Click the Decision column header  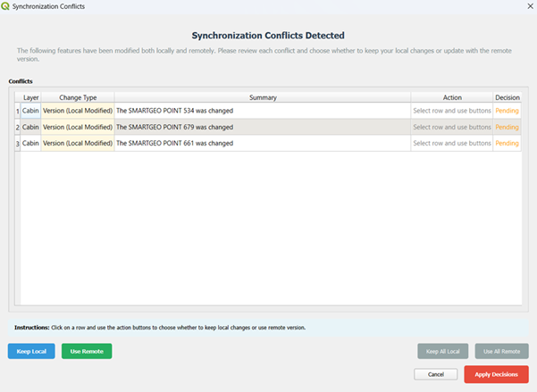[507, 97]
